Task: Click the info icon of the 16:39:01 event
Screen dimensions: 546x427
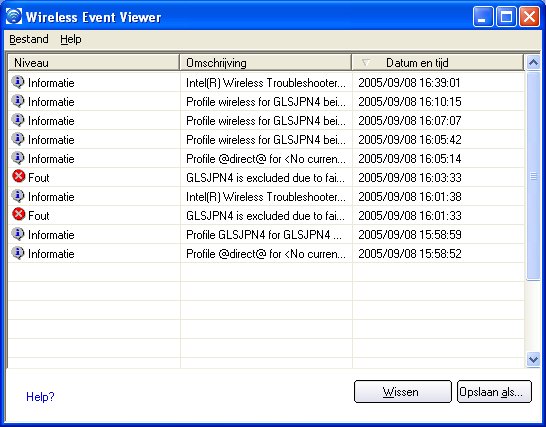Action: 18,82
